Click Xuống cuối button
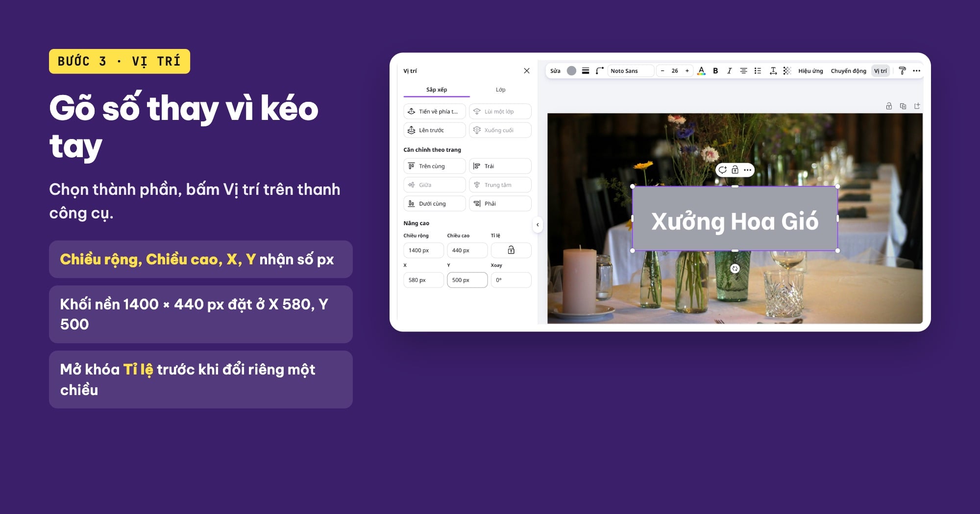980x514 pixels. 500,130
